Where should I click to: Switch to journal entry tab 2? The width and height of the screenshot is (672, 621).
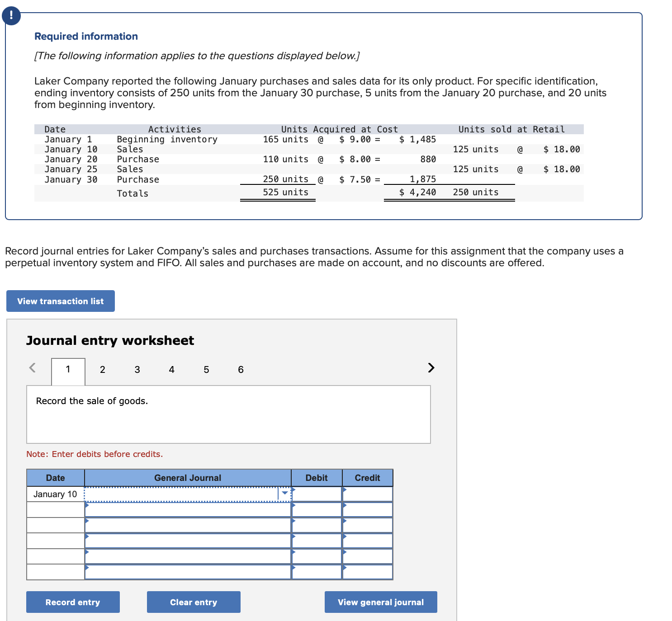(103, 370)
